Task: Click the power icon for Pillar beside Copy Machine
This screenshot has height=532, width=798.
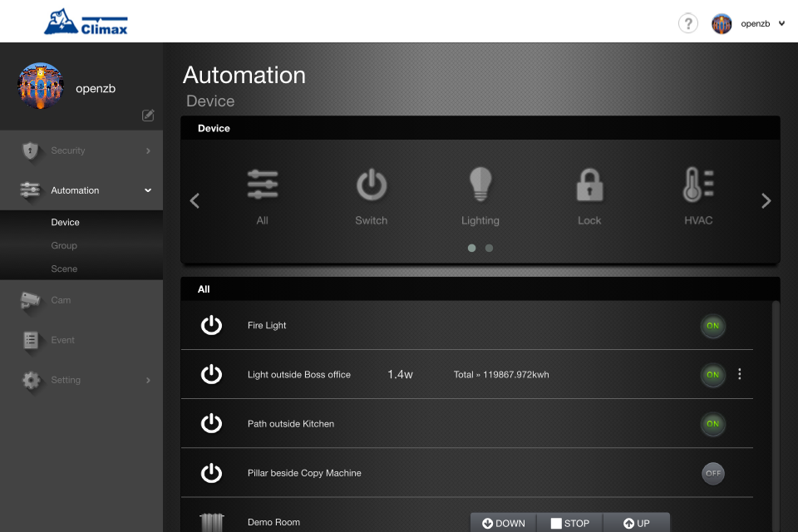Action: point(211,473)
